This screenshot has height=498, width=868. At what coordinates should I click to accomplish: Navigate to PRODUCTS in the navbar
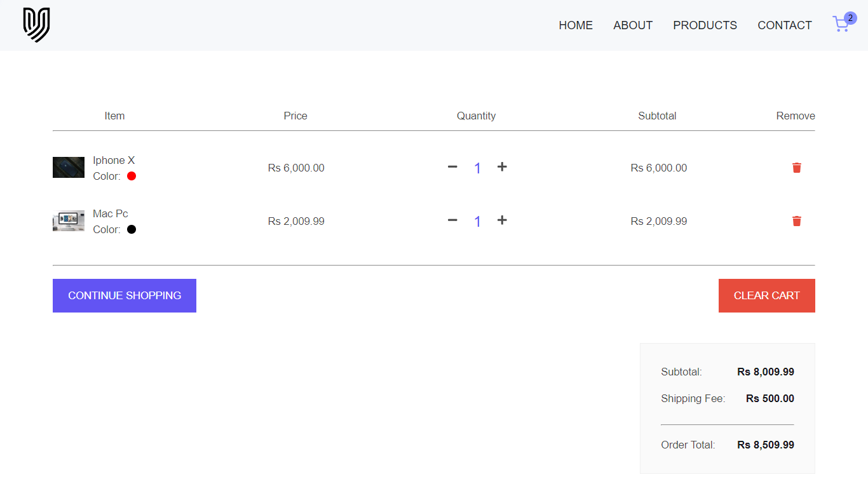pyautogui.click(x=705, y=25)
